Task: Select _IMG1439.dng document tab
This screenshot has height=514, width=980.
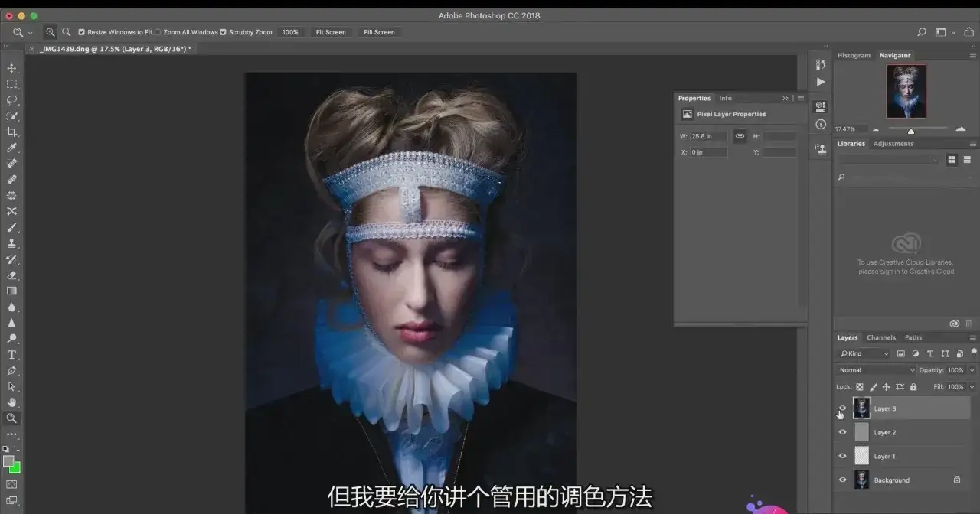Action: coord(115,49)
